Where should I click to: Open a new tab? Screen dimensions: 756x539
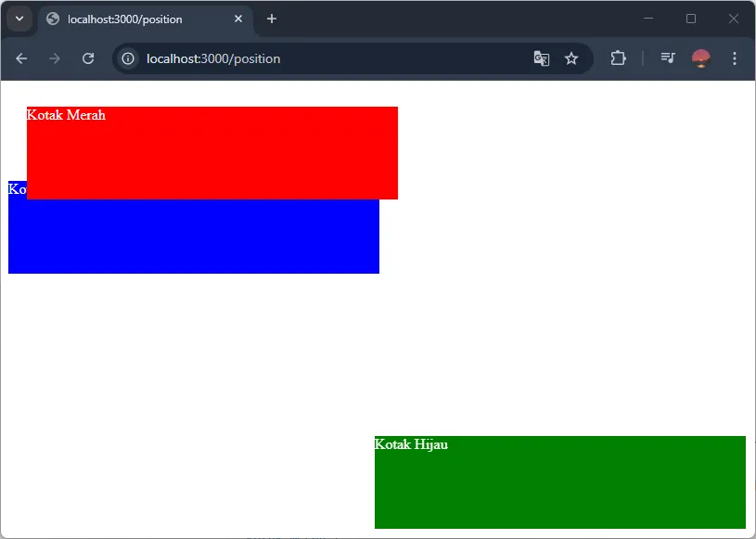[x=272, y=19]
